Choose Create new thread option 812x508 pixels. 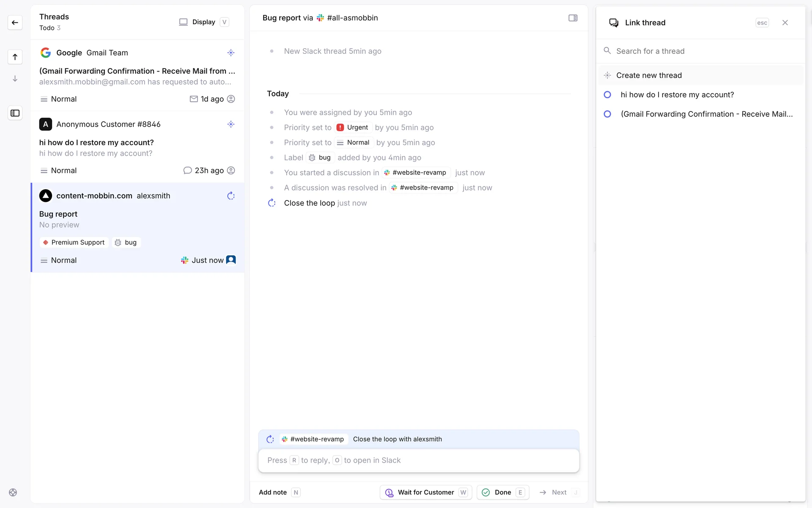649,75
